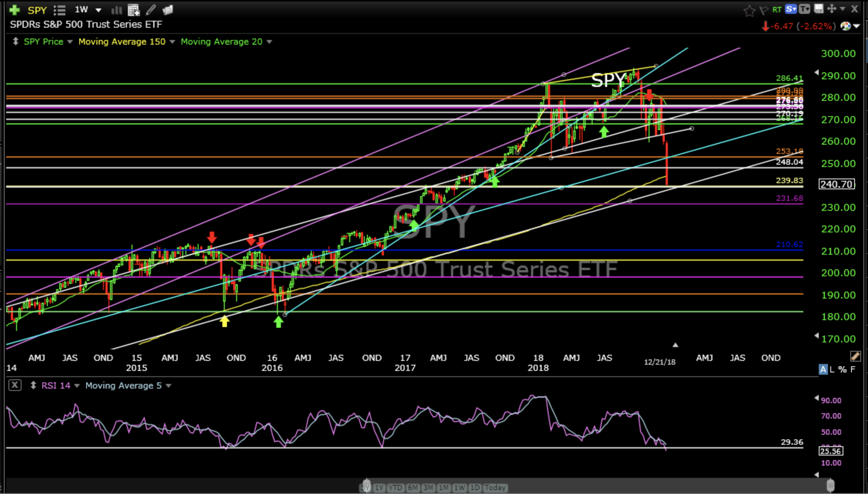Click the save floppy disk icon
This screenshot has width=868, height=494.
click(x=818, y=9)
